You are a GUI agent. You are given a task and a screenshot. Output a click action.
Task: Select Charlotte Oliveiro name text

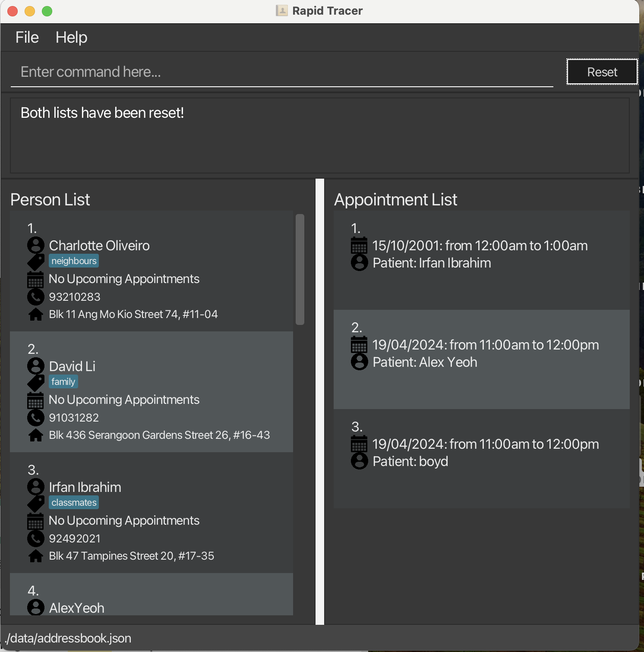(99, 246)
